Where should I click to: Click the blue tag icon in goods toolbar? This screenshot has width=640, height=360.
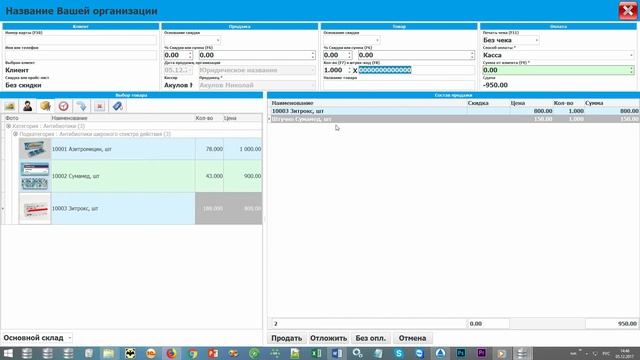click(117, 106)
